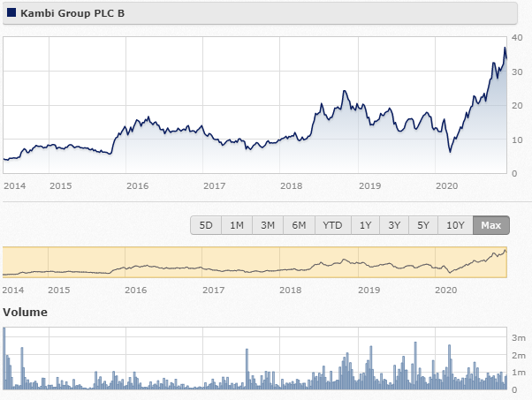Image resolution: width=532 pixels, height=400 pixels.
Task: Click the dark blue Kambi legend swatch
Action: coord(11,13)
